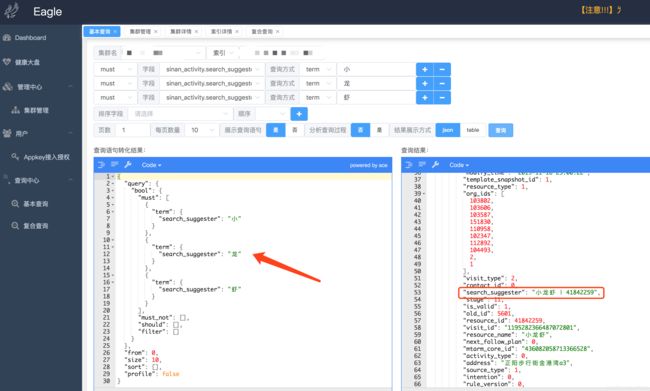Viewport: 650px width, 391px height.
Task: Open the Dashboard icon in sidebar
Action: (7, 38)
